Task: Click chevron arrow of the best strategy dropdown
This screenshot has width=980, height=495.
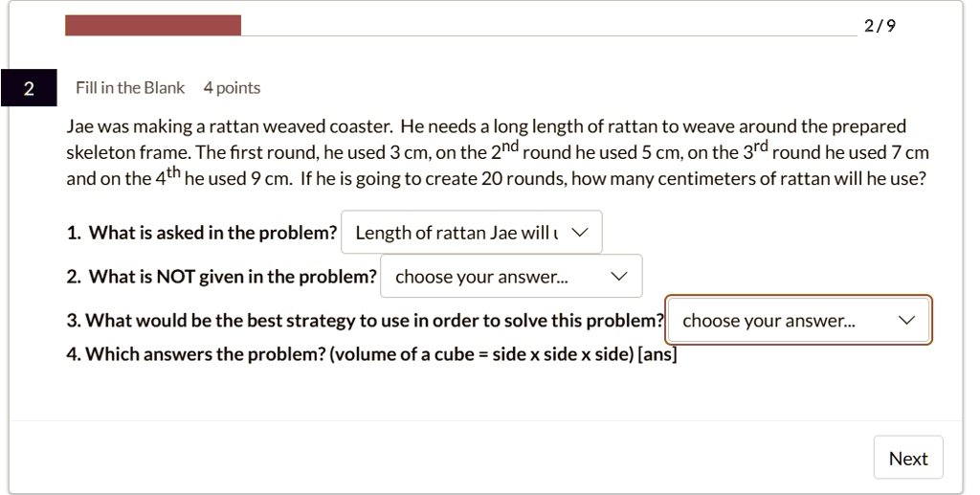Action: tap(906, 320)
